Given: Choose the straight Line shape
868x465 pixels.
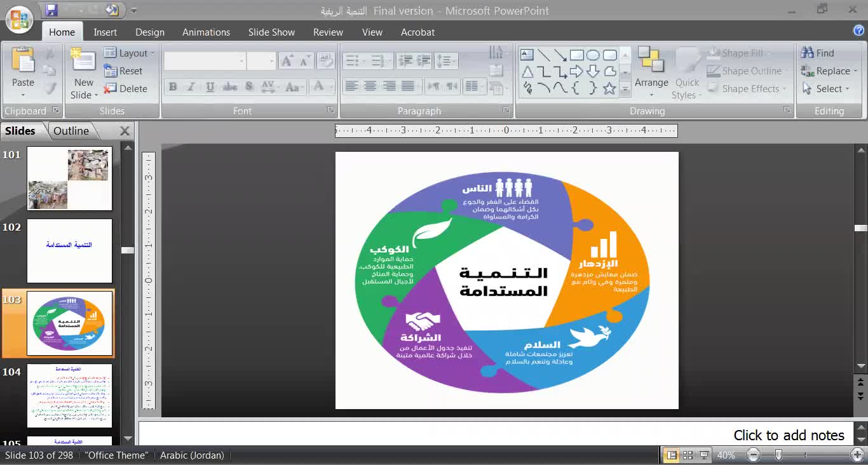Looking at the screenshot, I should tap(544, 55).
